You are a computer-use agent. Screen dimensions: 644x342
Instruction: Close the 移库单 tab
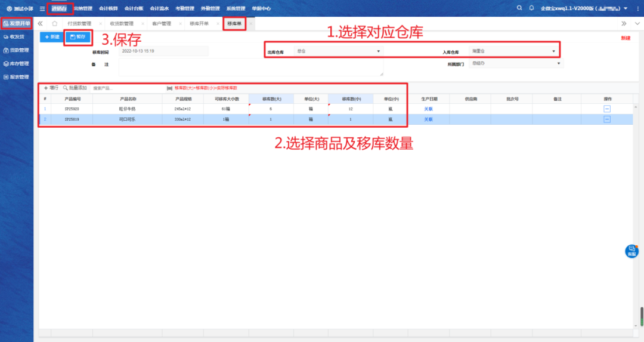[x=250, y=23]
